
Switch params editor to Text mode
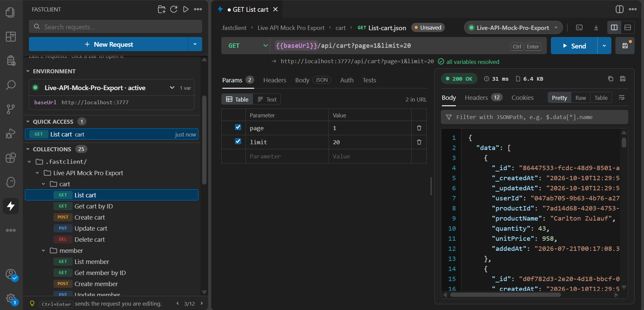267,99
